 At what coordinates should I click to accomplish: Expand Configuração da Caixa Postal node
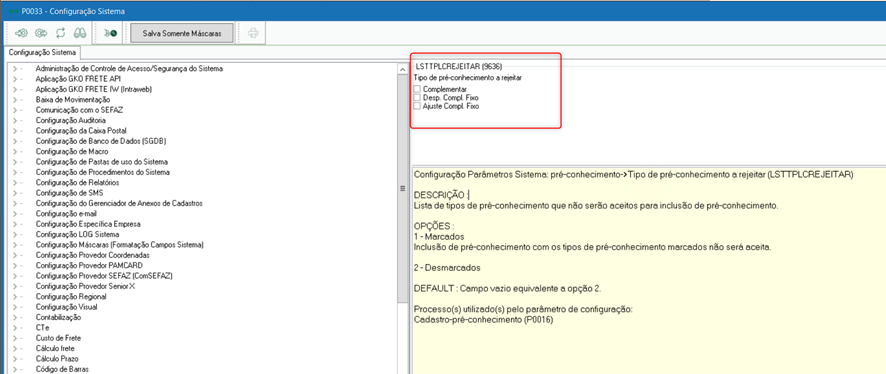(14, 131)
